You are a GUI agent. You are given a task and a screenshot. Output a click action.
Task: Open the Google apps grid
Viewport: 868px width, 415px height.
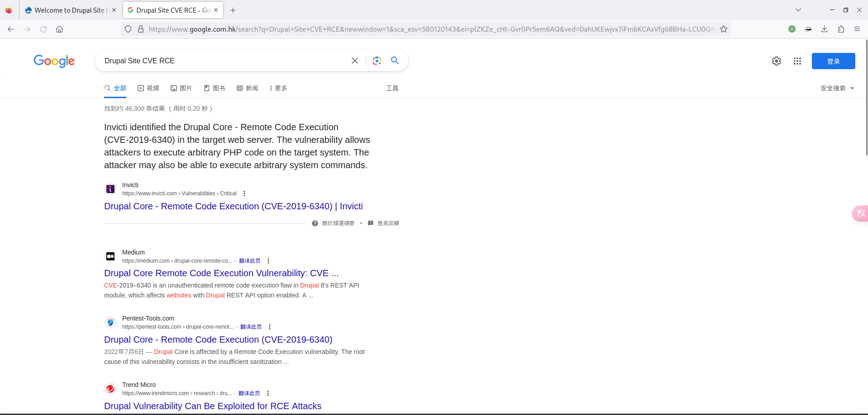point(797,61)
